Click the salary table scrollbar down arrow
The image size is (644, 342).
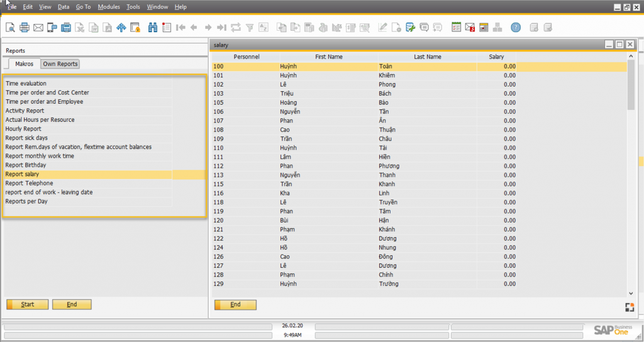click(x=631, y=293)
